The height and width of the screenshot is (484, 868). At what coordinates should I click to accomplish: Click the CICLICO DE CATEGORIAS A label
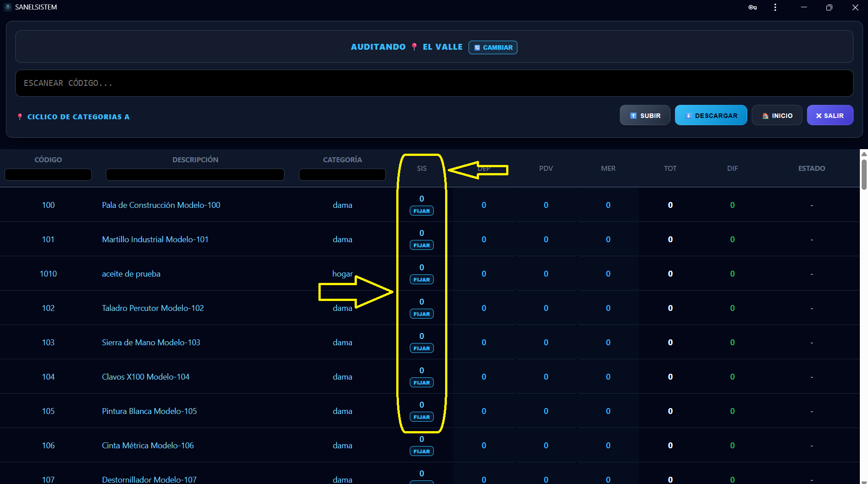pos(78,117)
